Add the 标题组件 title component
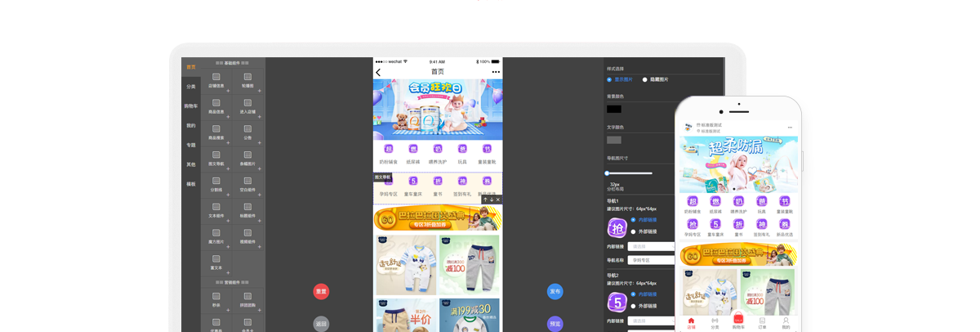 tap(247, 211)
